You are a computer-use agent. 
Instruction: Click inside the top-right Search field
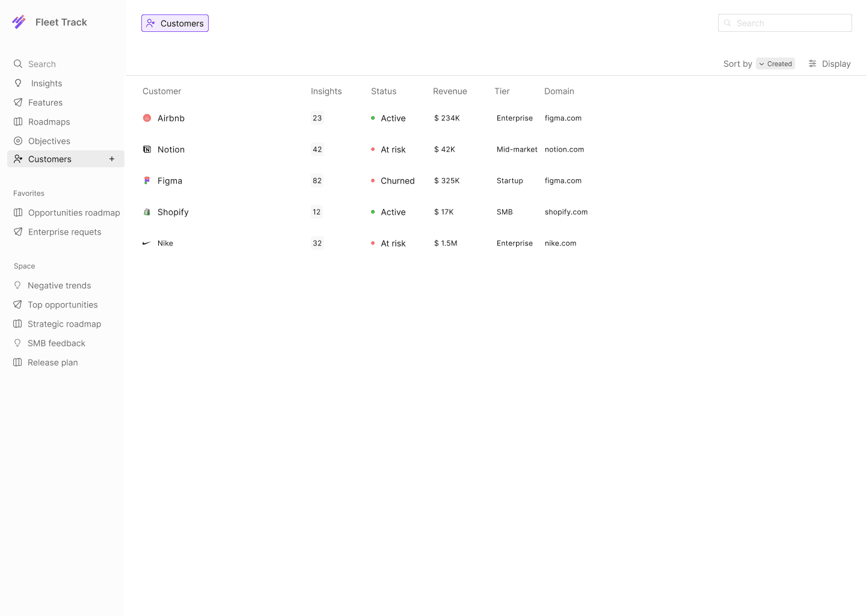point(785,22)
